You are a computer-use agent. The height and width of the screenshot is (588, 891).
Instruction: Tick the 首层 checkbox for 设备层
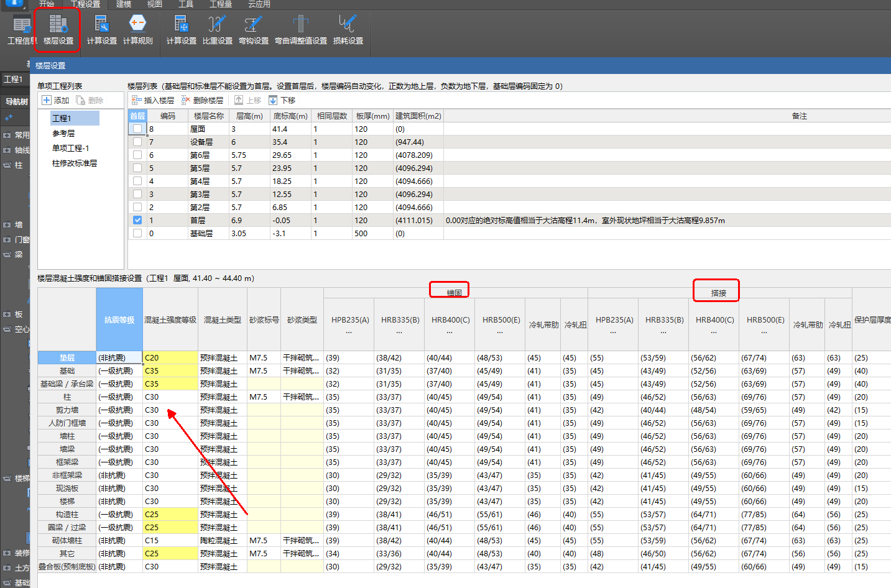click(137, 142)
